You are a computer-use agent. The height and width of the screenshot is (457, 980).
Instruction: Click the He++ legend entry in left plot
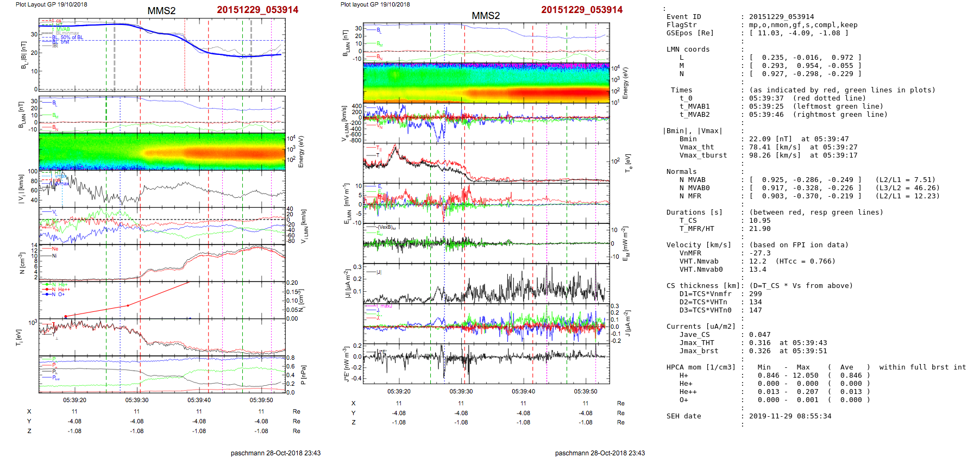[64, 290]
